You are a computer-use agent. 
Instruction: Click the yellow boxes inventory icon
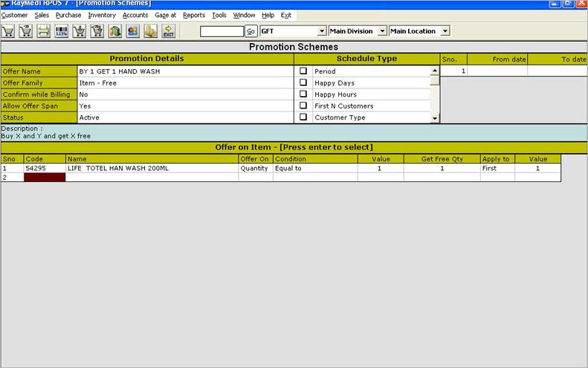tap(151, 31)
